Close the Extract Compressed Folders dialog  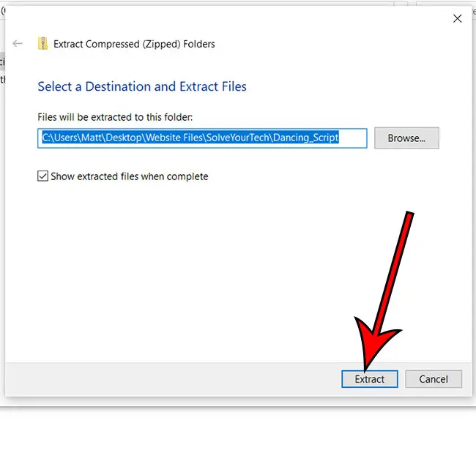pyautogui.click(x=457, y=19)
